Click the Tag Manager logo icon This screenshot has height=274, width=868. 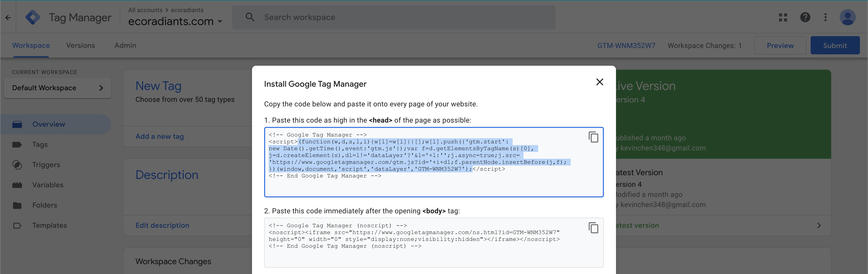[33, 17]
